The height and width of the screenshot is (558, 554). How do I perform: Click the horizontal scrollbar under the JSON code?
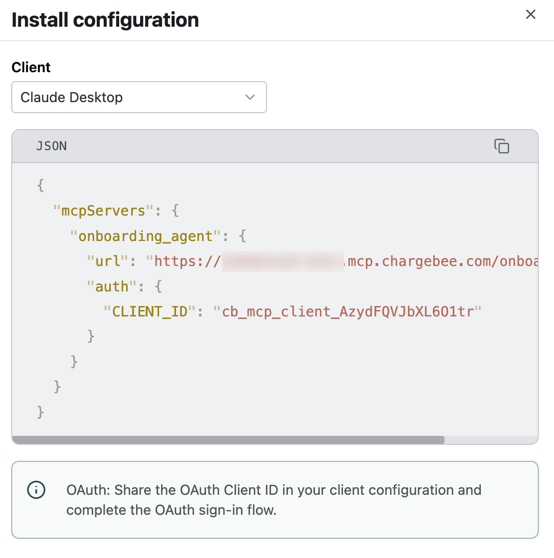(x=228, y=440)
